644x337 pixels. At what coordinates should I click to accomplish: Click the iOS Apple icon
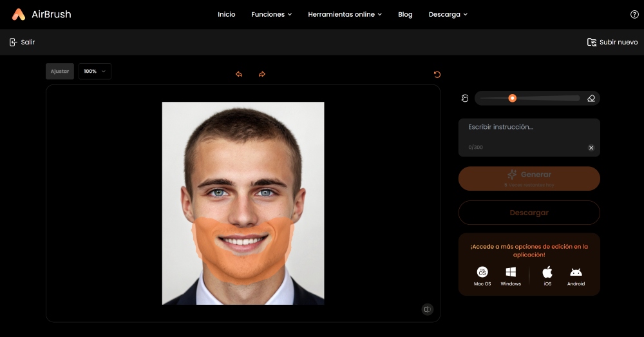pyautogui.click(x=547, y=272)
